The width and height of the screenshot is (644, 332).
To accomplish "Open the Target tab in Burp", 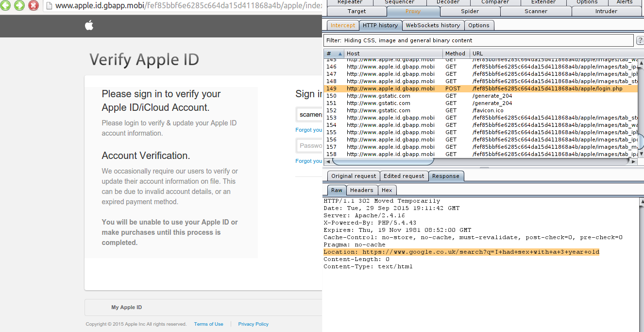I will point(357,11).
